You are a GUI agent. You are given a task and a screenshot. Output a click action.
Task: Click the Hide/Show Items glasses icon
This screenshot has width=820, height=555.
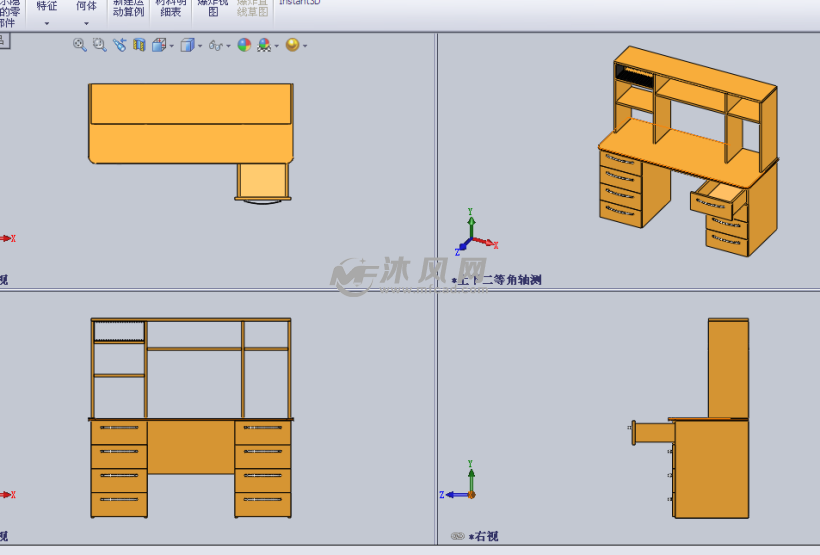pos(215,45)
